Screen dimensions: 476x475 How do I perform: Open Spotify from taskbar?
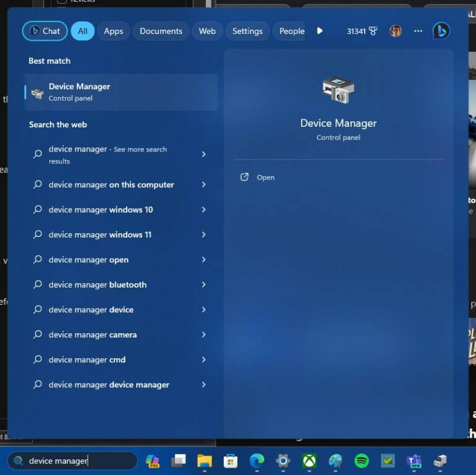click(x=362, y=461)
